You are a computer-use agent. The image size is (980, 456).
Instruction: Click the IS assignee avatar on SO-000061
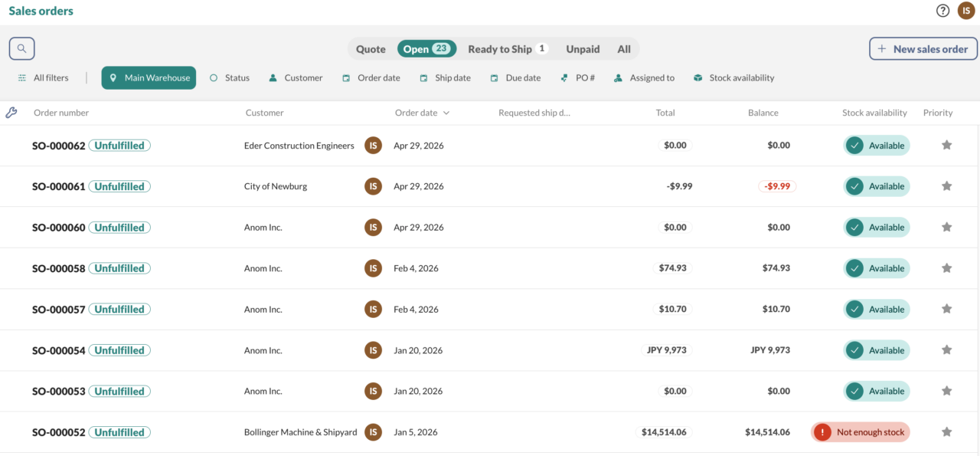[373, 186]
